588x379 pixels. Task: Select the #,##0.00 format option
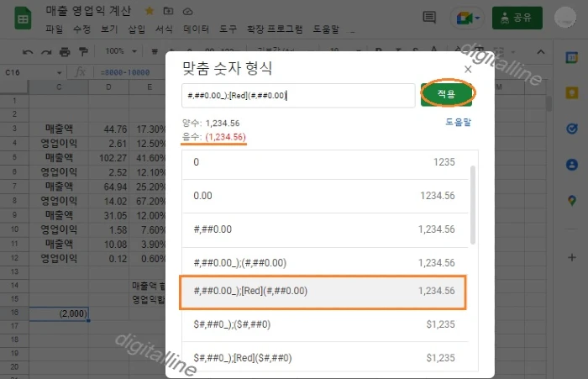(x=325, y=229)
